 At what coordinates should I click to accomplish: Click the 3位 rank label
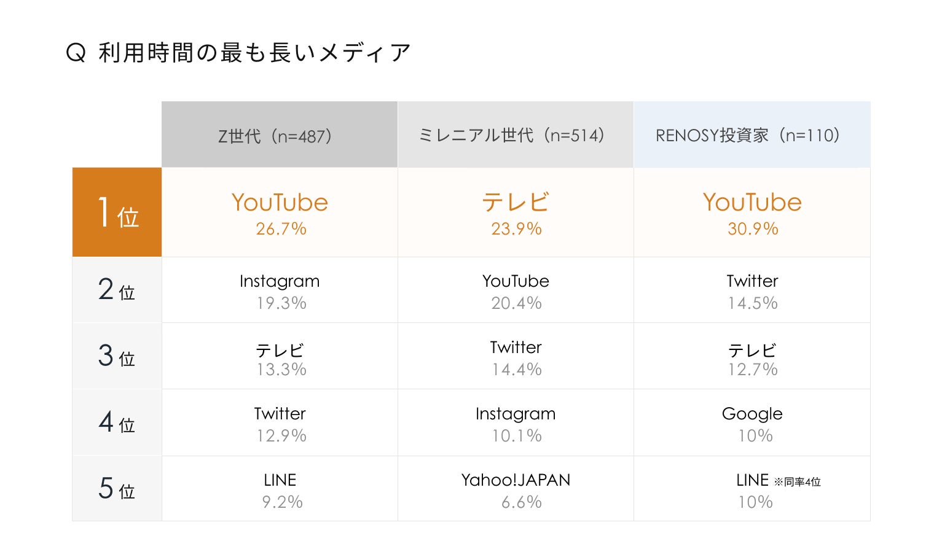point(117,356)
